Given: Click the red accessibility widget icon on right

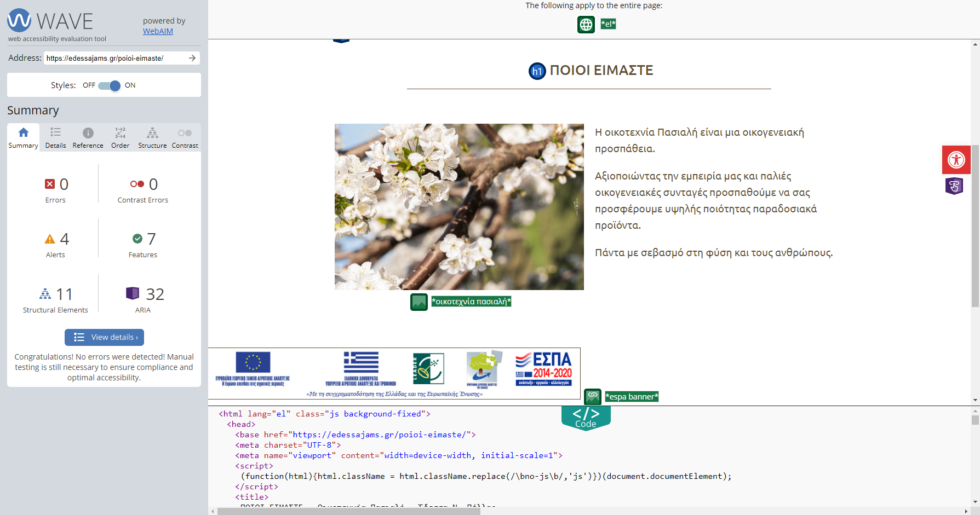Looking at the screenshot, I should point(956,160).
